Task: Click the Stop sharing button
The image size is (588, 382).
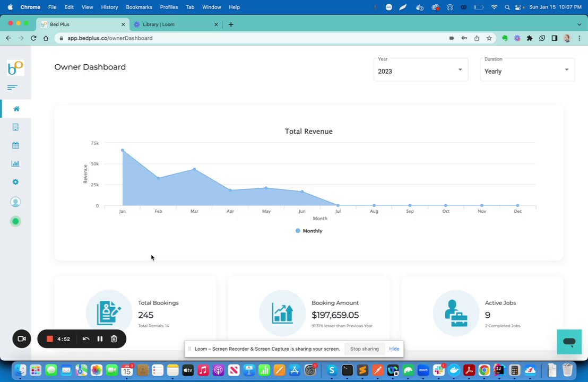Action: (365, 349)
